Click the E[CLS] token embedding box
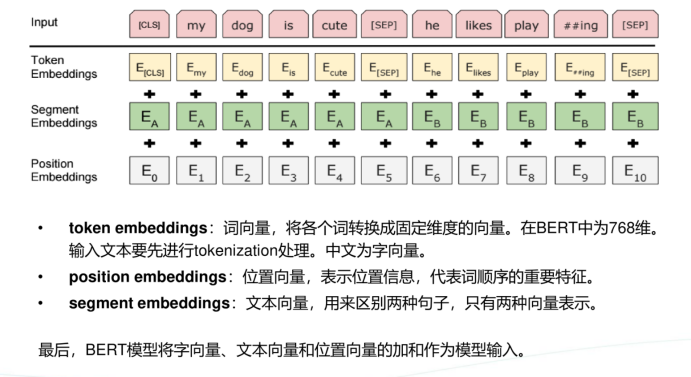This screenshot has width=691, height=377. tap(150, 67)
